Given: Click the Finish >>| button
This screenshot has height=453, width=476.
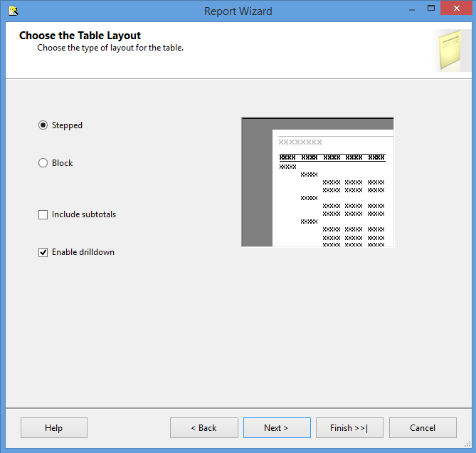Looking at the screenshot, I should [x=349, y=428].
